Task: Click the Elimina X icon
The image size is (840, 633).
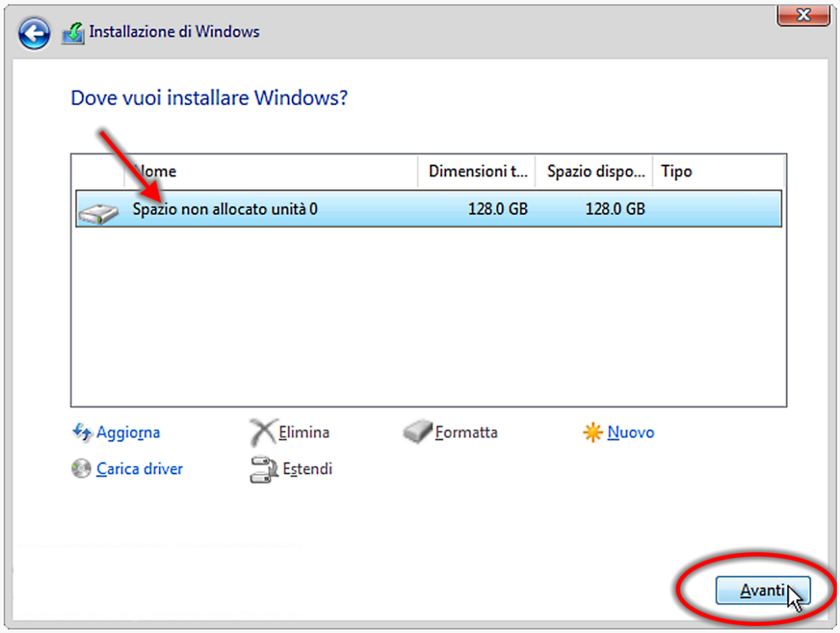Action: coord(263,432)
